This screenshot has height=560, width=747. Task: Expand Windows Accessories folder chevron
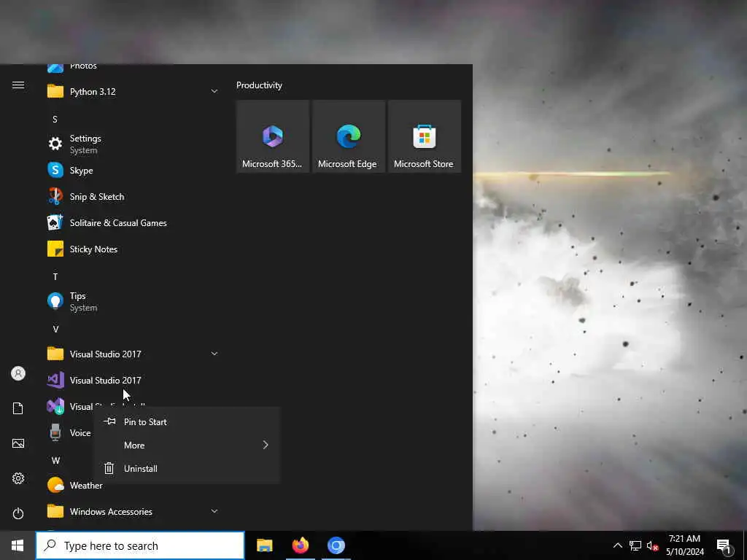pos(214,511)
